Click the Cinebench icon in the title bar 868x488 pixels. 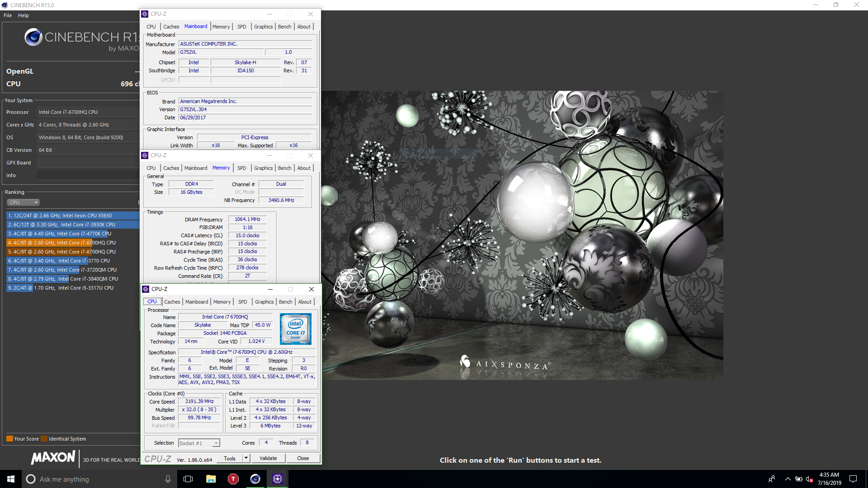pyautogui.click(x=5, y=5)
